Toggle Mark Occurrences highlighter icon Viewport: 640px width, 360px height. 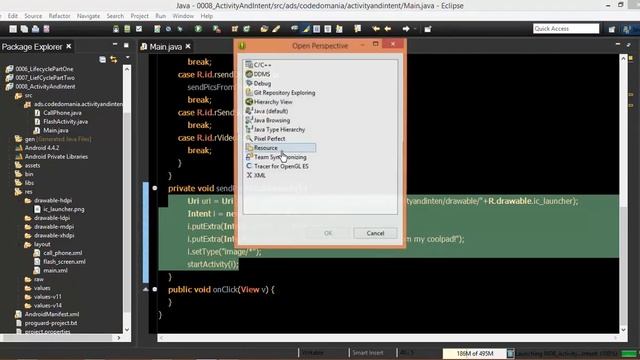[306, 29]
